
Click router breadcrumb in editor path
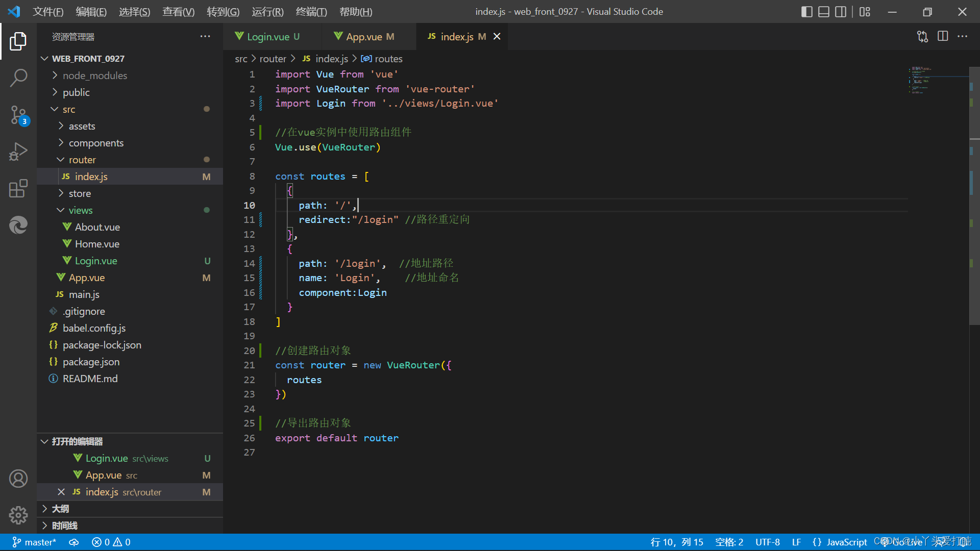pos(273,59)
